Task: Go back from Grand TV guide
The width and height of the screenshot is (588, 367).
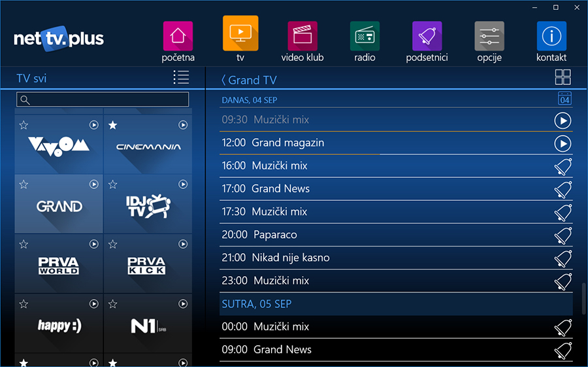Action: 223,80
